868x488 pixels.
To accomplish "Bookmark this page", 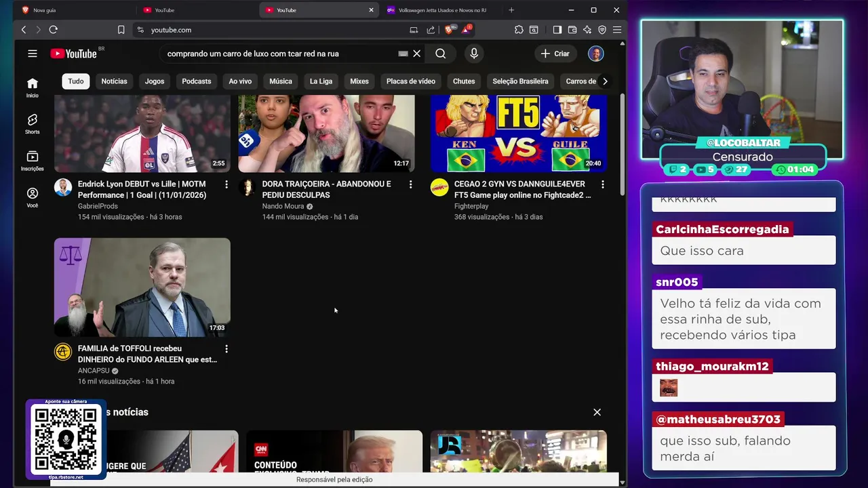I will 121,30.
